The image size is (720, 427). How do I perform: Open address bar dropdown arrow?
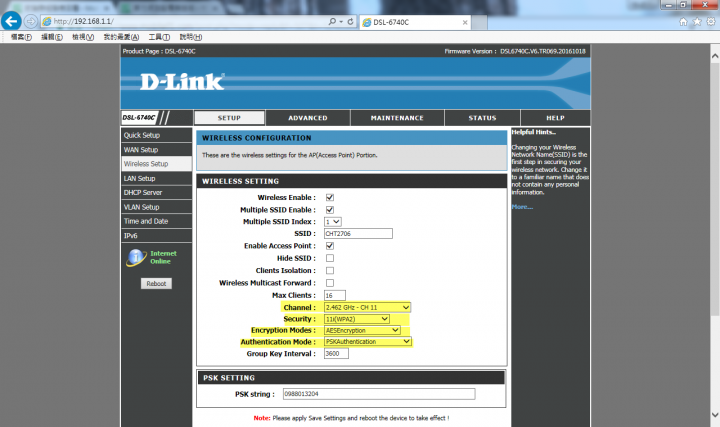(x=341, y=22)
